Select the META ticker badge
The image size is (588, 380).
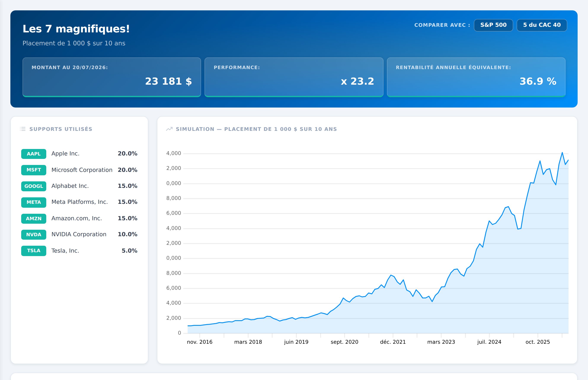(x=34, y=202)
